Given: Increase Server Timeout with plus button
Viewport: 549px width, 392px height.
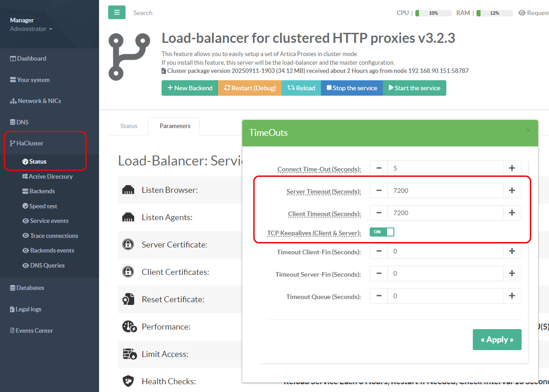Looking at the screenshot, I should pyautogui.click(x=512, y=191).
